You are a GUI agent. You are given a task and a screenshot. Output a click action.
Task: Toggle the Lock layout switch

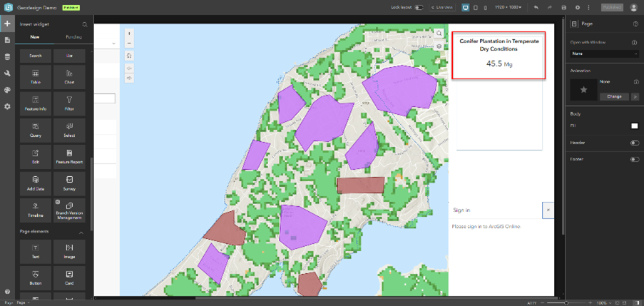click(x=419, y=7)
